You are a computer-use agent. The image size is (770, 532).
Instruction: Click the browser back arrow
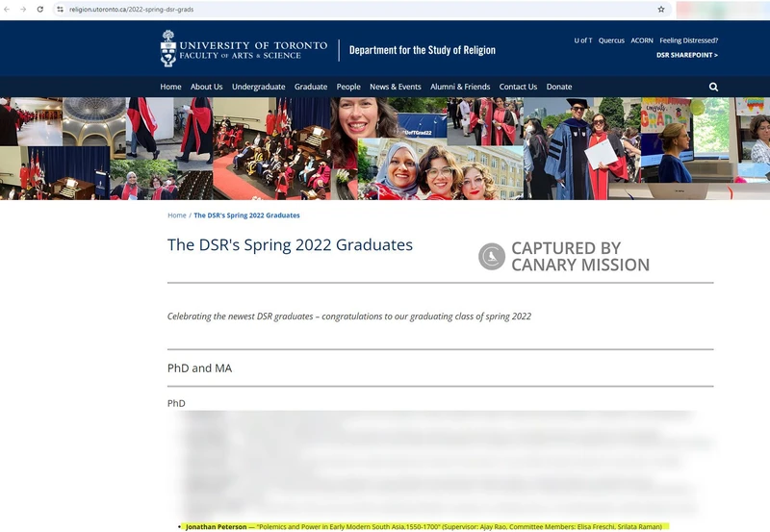(8, 9)
